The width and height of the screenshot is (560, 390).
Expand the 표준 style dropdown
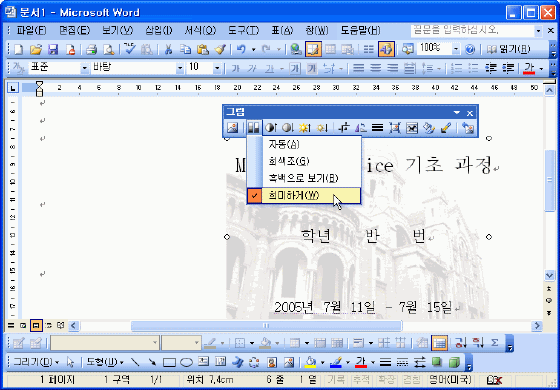click(x=85, y=68)
